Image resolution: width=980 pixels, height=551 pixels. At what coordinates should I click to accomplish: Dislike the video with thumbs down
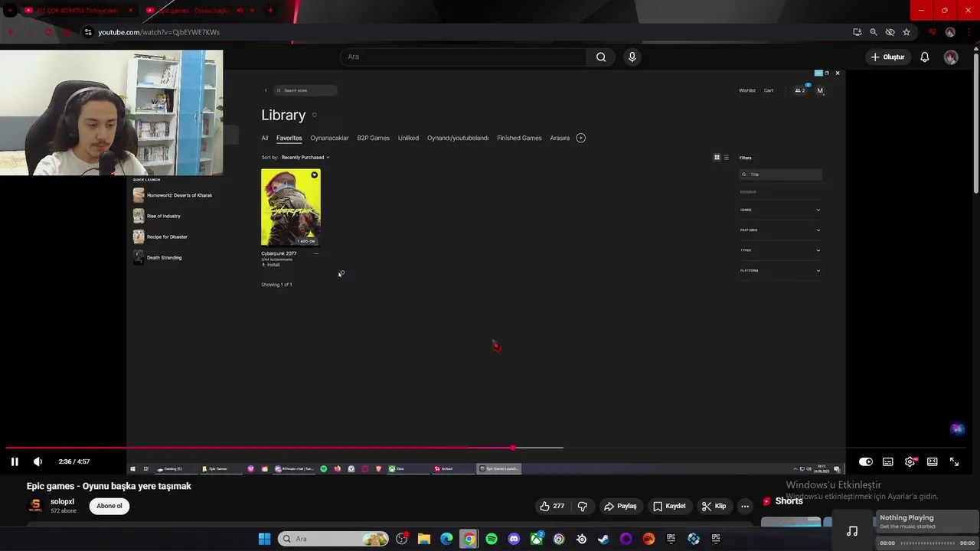coord(583,506)
